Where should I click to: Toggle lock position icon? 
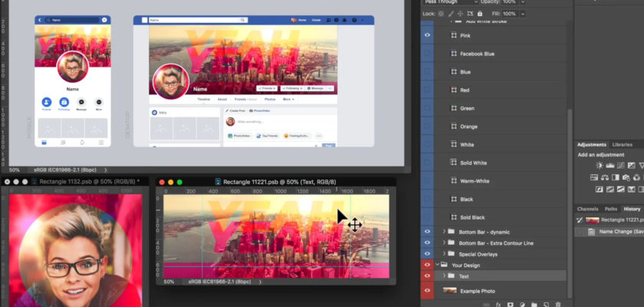click(461, 14)
